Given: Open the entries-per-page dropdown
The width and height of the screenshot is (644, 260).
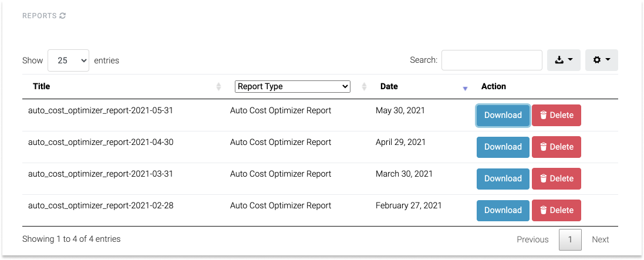Looking at the screenshot, I should point(68,60).
